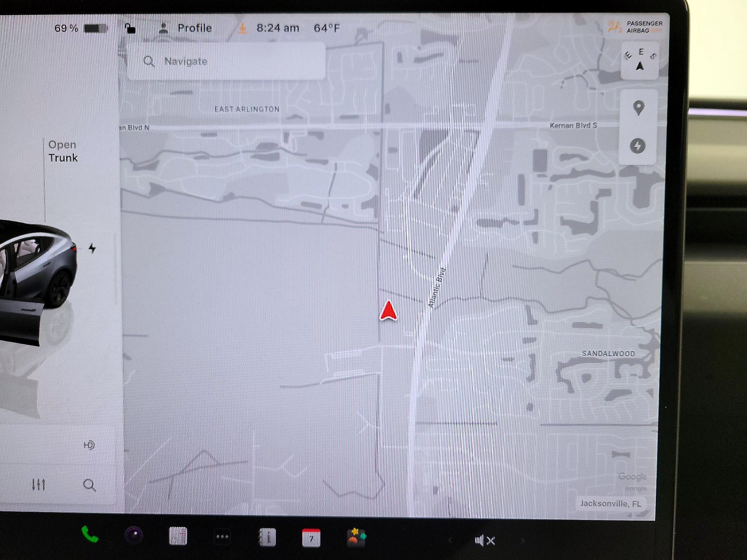747x560 pixels.
Task: Tap the software update download icon
Action: pyautogui.click(x=242, y=28)
